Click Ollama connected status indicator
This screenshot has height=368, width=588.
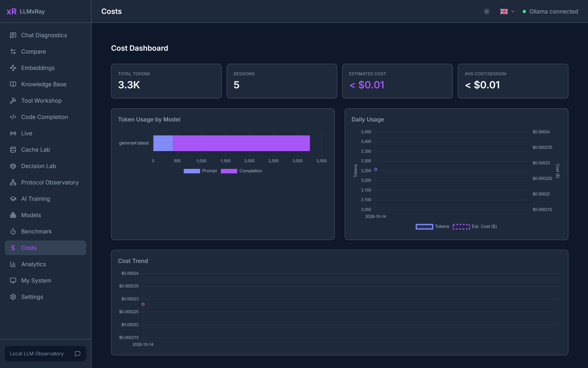click(x=550, y=11)
